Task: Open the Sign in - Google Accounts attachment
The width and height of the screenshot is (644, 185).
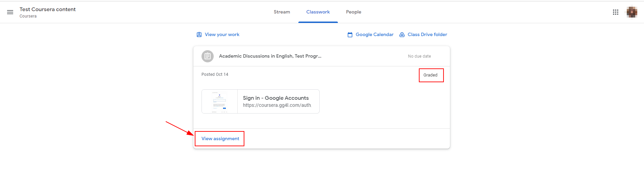Action: pyautogui.click(x=276, y=98)
